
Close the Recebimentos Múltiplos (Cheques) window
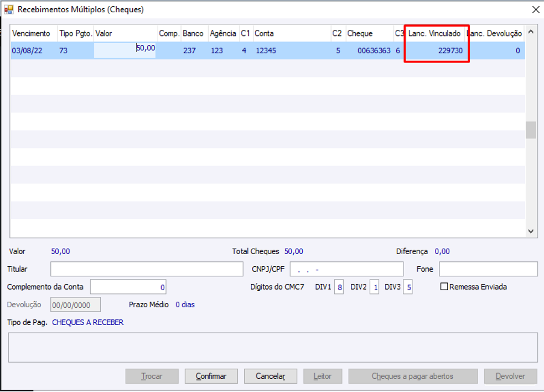536,9
